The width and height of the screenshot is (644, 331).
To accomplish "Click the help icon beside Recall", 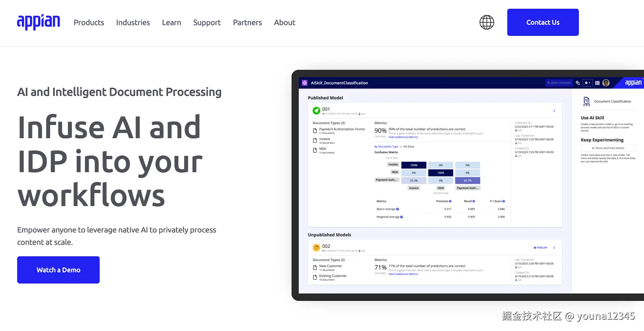I will pos(474,201).
